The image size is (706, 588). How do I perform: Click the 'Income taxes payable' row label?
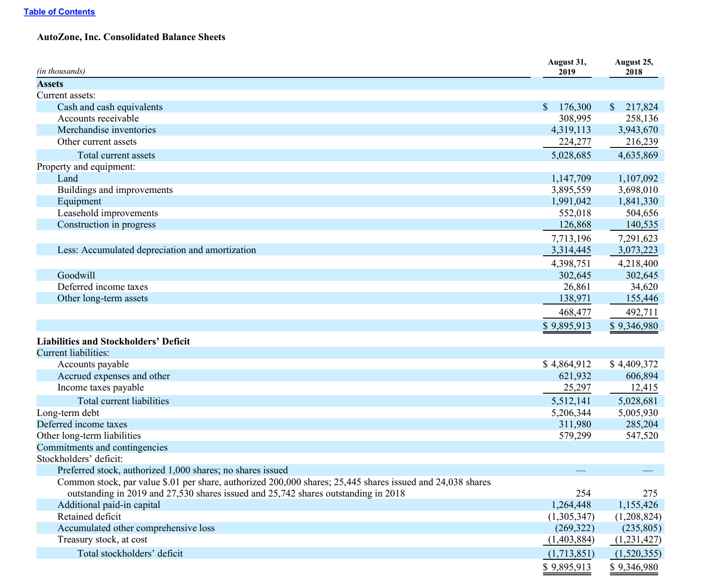[101, 387]
